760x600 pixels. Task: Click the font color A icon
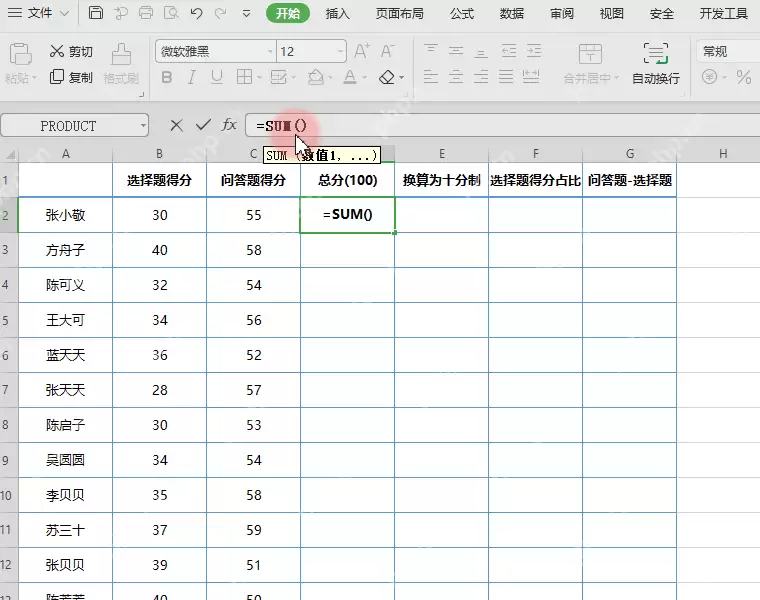tap(350, 77)
